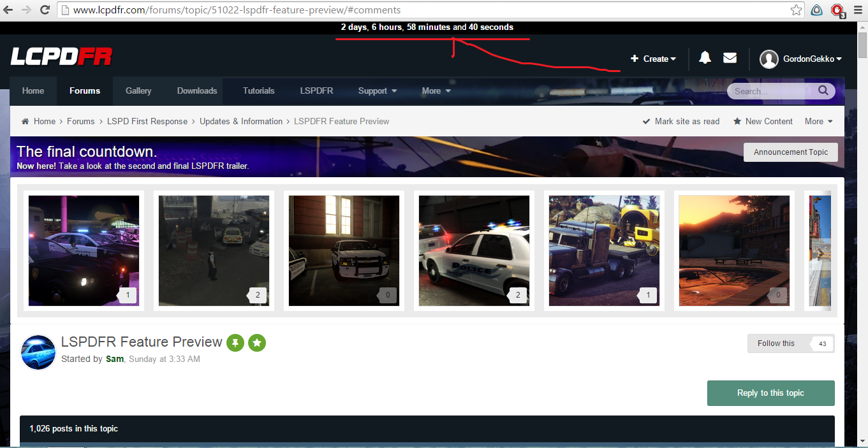Open the Forums navigation tab
Screen dimensions: 868x448
pyautogui.click(x=85, y=90)
